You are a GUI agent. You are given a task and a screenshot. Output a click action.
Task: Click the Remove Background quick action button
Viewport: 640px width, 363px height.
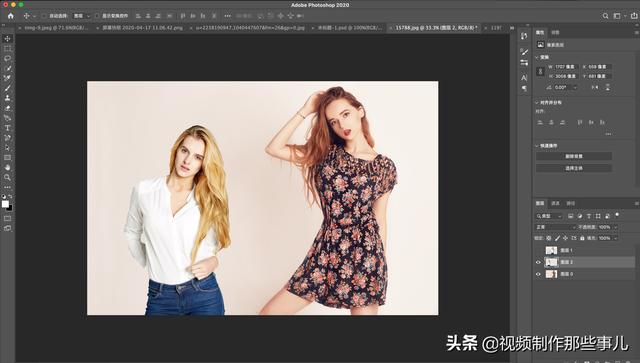coord(573,156)
